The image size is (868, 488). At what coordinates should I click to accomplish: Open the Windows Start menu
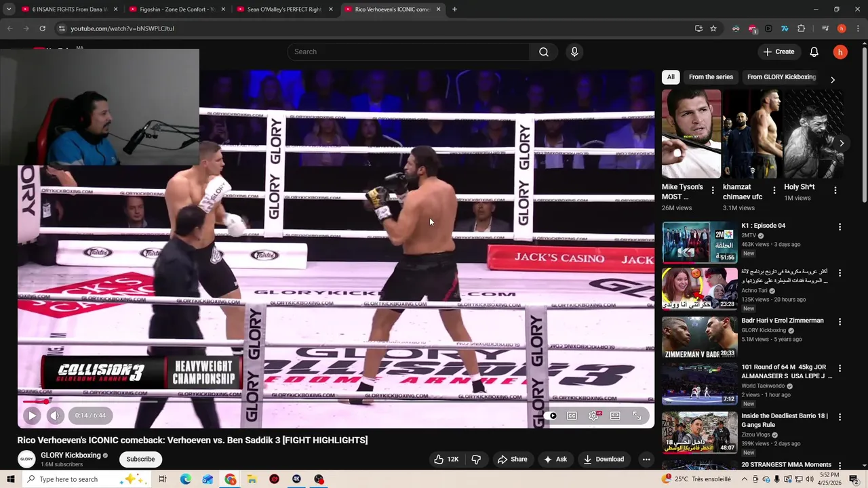10,479
